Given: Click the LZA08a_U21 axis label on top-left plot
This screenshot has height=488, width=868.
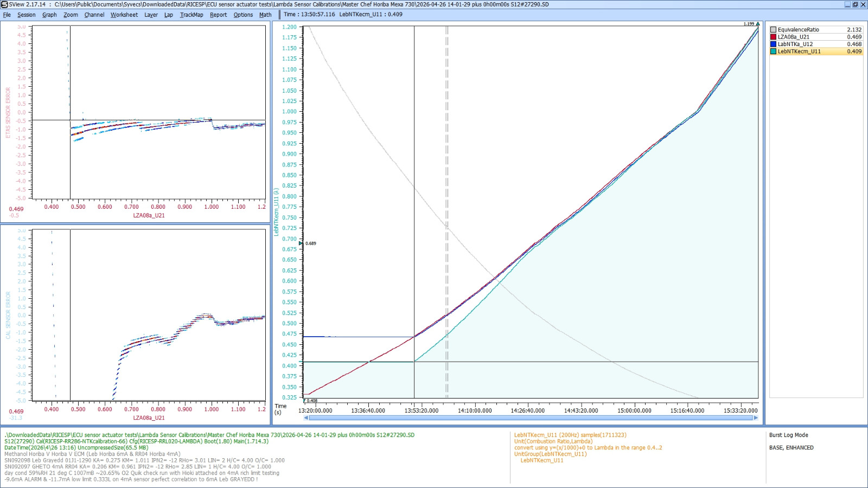Looking at the screenshot, I should pyautogui.click(x=149, y=215).
